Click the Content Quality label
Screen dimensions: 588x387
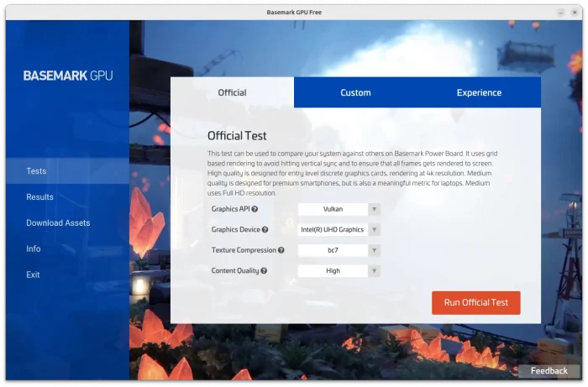pos(235,271)
